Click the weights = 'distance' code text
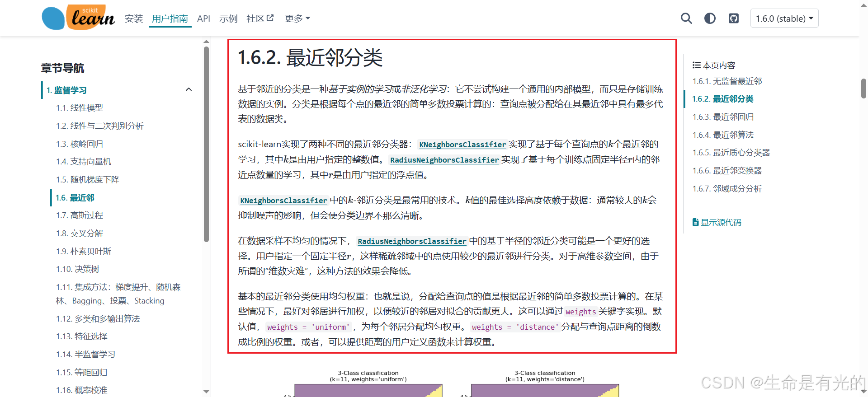 [515, 327]
